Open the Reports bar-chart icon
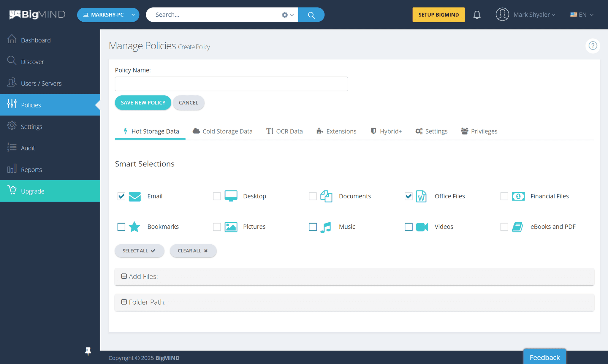This screenshot has width=608, height=364. pos(12,169)
